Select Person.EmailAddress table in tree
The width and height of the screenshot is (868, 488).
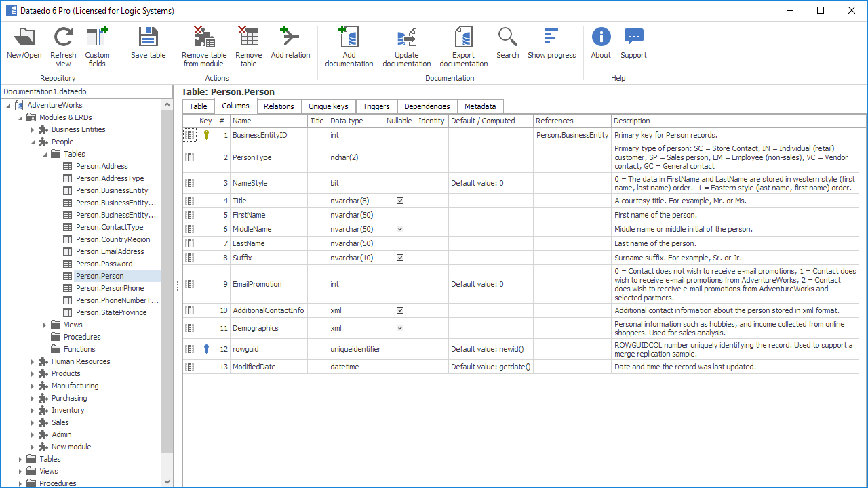[x=110, y=251]
